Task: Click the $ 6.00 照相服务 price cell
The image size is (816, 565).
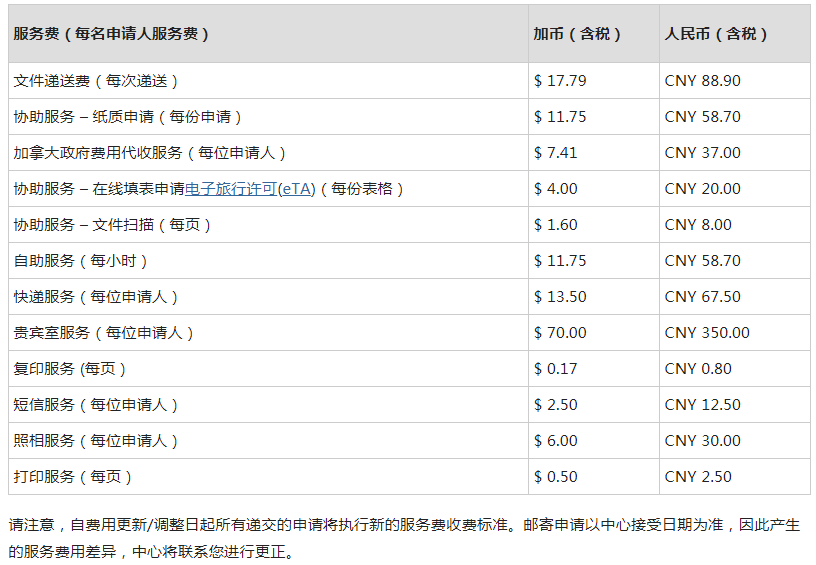Action: point(556,441)
